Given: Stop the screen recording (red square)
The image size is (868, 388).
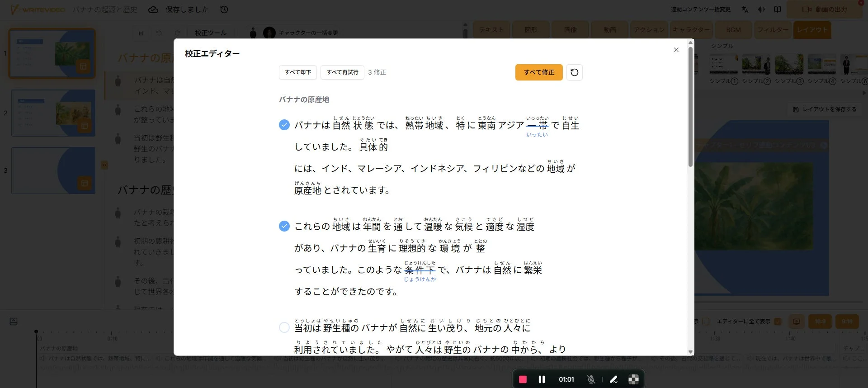Looking at the screenshot, I should (523, 379).
